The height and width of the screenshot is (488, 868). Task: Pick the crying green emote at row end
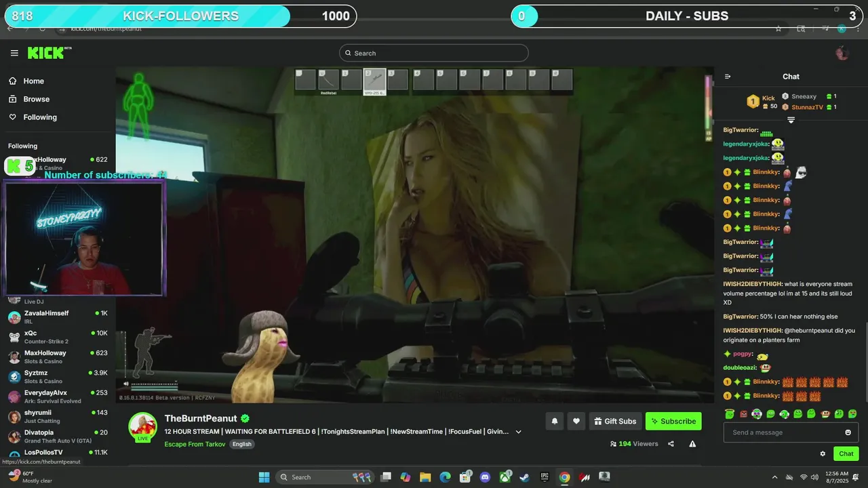coord(852,414)
